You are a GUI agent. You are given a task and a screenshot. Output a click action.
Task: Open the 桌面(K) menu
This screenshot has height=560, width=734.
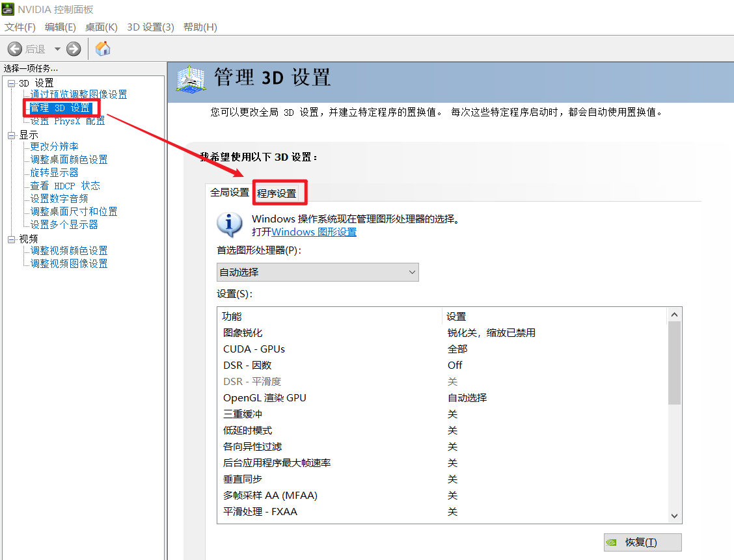click(x=101, y=27)
